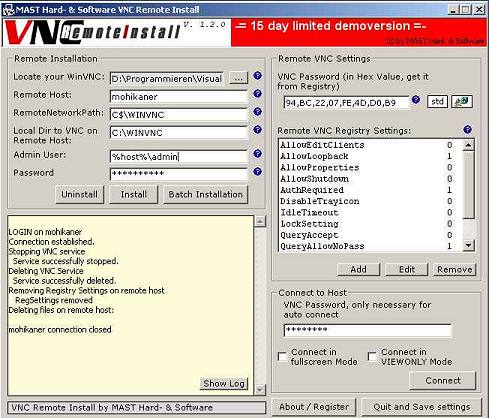
Task: Click help icon for Remote VNC Registry Settings
Action: click(x=468, y=130)
